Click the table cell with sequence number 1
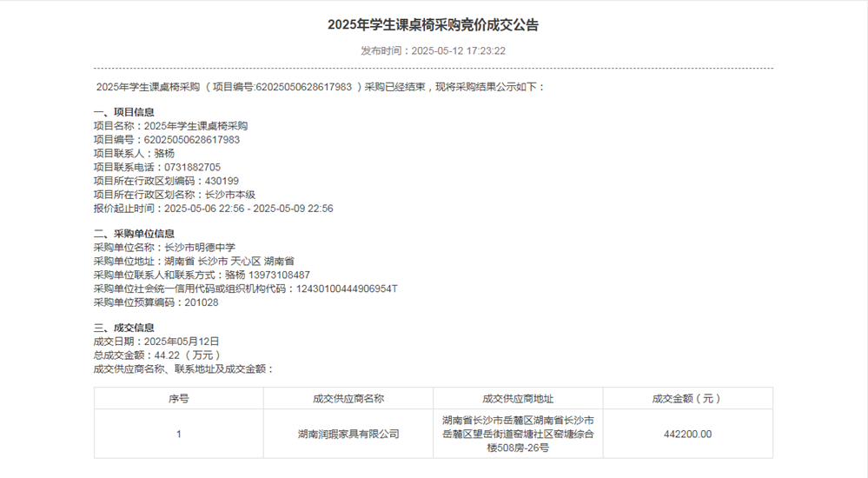The width and height of the screenshot is (868, 478). coord(179,435)
